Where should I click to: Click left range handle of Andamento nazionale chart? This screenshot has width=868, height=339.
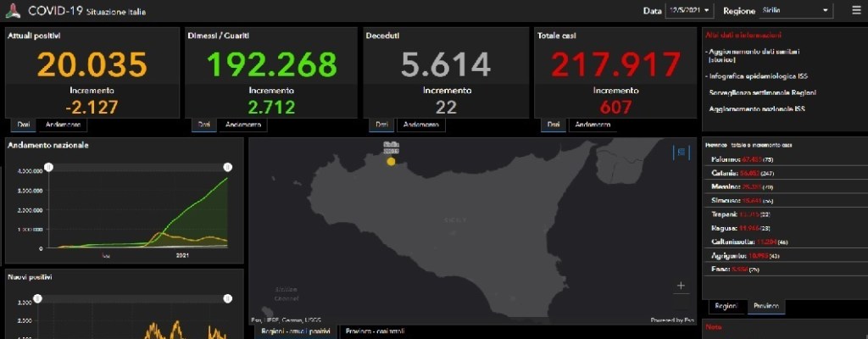click(49, 167)
